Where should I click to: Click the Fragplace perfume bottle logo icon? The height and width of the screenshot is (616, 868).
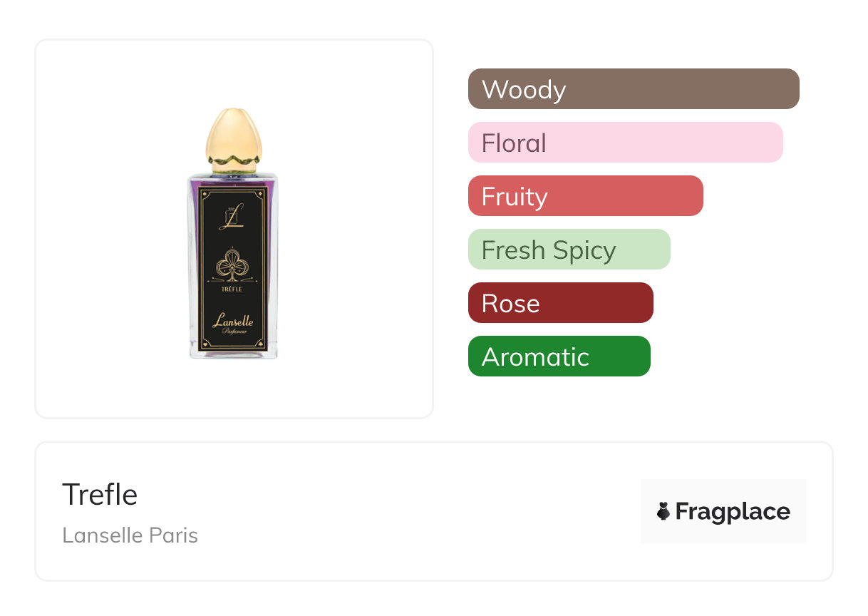pos(663,511)
